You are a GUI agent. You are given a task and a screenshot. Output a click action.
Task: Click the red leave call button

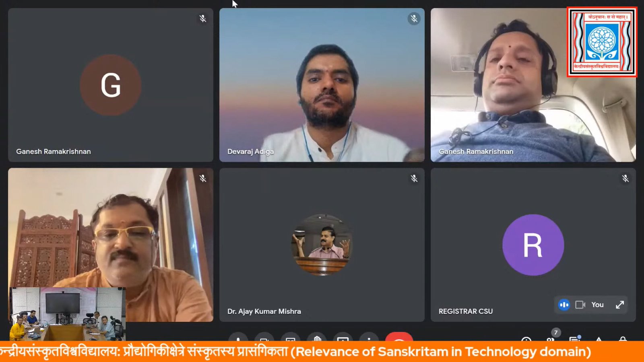pyautogui.click(x=399, y=337)
